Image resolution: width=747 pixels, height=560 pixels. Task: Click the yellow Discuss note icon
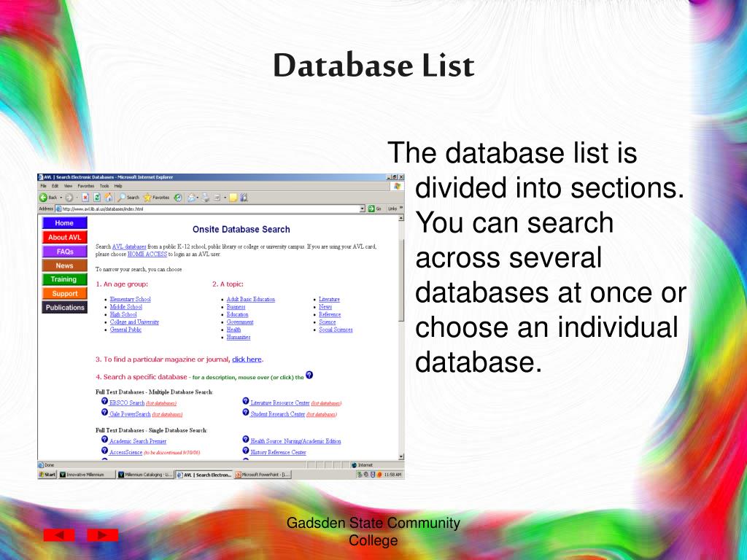point(233,198)
